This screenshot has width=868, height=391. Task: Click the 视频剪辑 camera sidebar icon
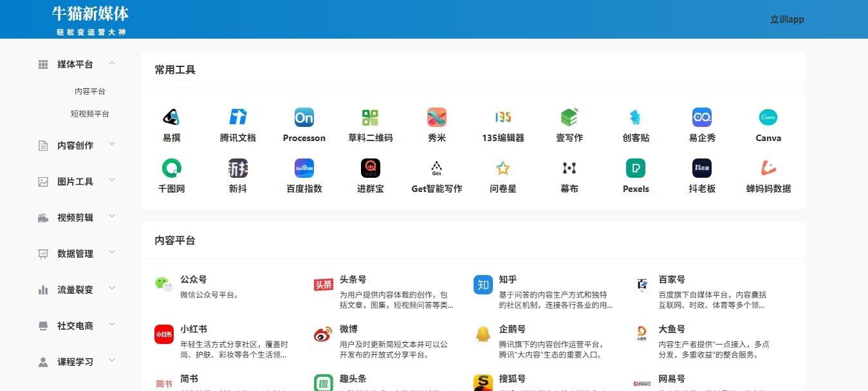click(43, 218)
